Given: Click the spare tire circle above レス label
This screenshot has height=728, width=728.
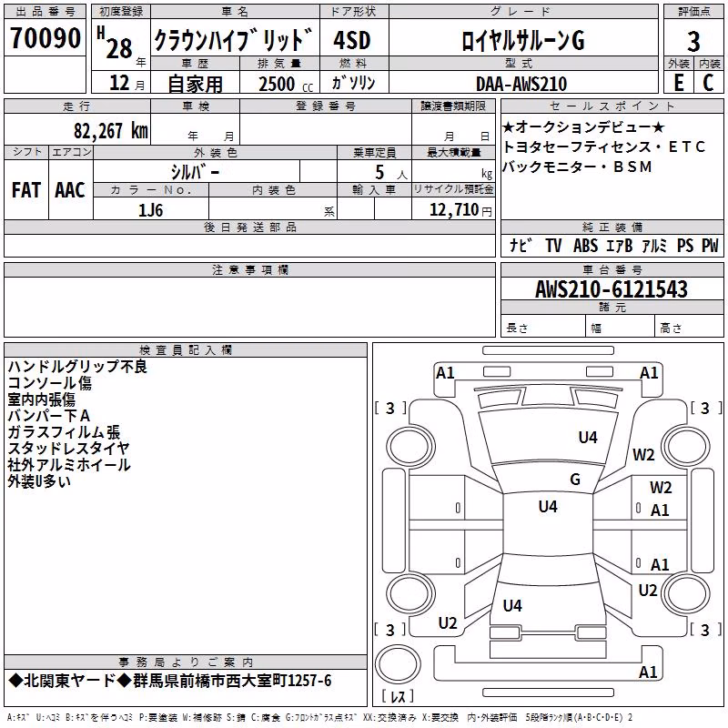Looking at the screenshot, I should coord(398,664).
